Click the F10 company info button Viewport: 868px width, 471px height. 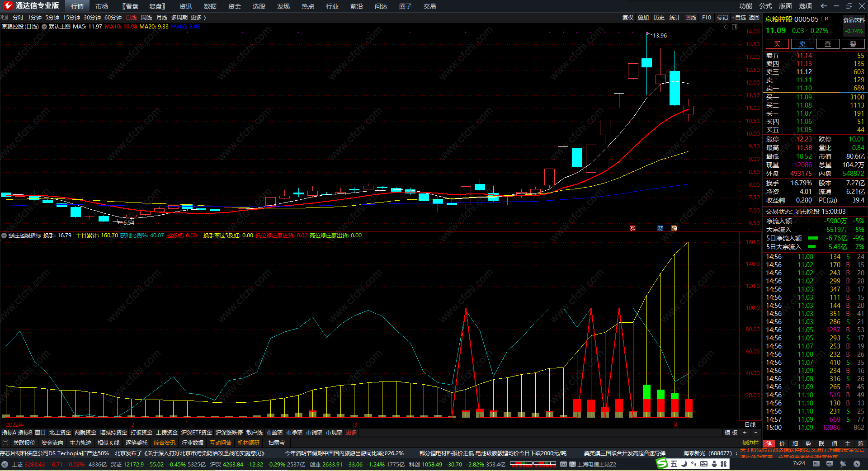tap(707, 17)
